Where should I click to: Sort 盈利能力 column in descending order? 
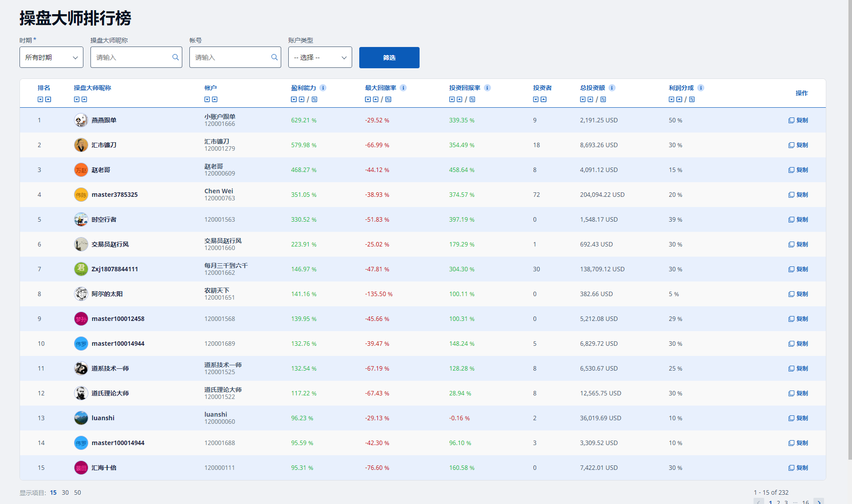pyautogui.click(x=293, y=99)
